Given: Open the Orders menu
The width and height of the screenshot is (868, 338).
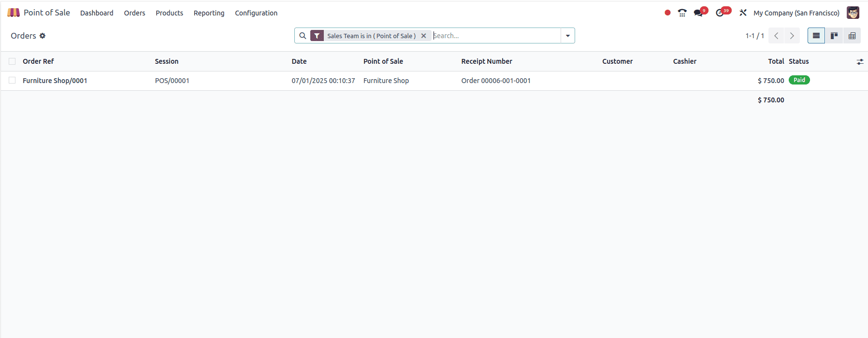Looking at the screenshot, I should coord(134,13).
